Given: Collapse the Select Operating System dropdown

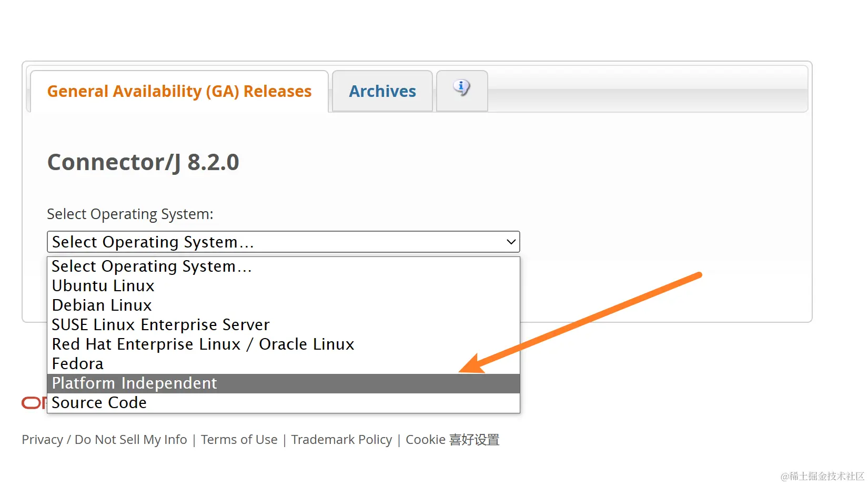Looking at the screenshot, I should 284,242.
